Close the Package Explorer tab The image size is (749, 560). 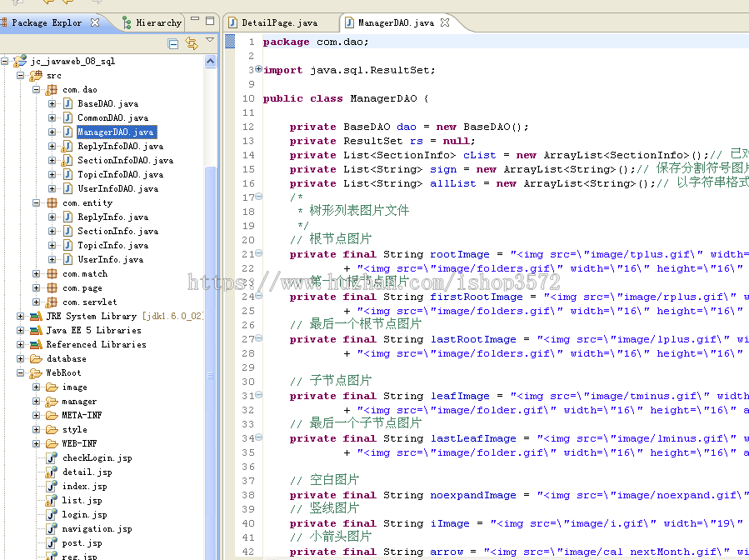[95, 22]
